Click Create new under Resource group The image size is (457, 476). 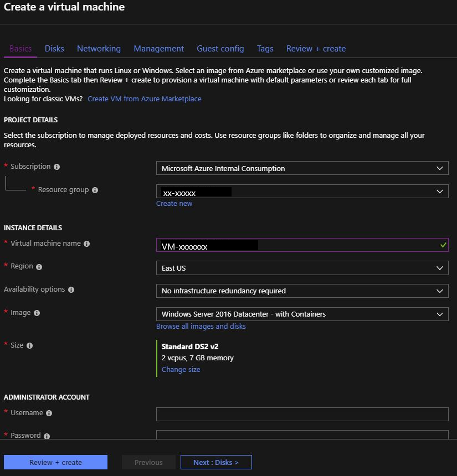pyautogui.click(x=174, y=203)
